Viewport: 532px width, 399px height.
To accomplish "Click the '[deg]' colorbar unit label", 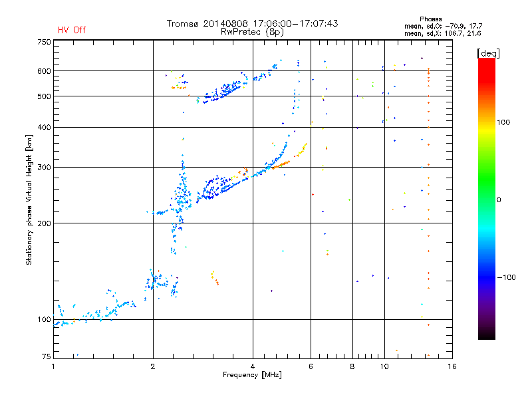I will pos(488,53).
